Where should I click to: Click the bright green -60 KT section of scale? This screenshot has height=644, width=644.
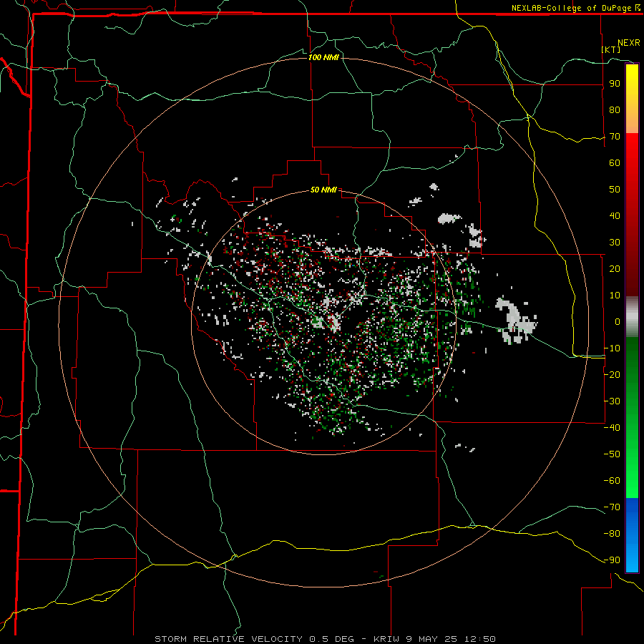(x=632, y=481)
